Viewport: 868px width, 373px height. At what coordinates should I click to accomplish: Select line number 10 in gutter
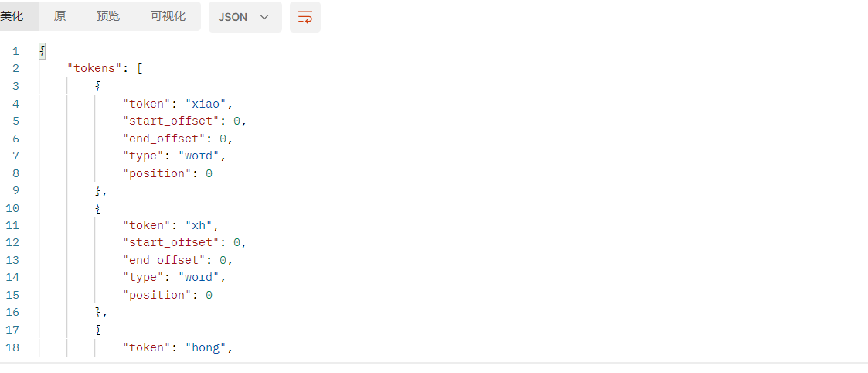coord(12,208)
